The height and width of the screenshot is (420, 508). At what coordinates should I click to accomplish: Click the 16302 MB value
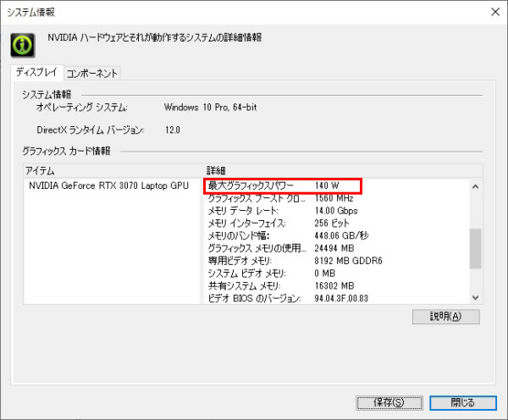pyautogui.click(x=334, y=286)
